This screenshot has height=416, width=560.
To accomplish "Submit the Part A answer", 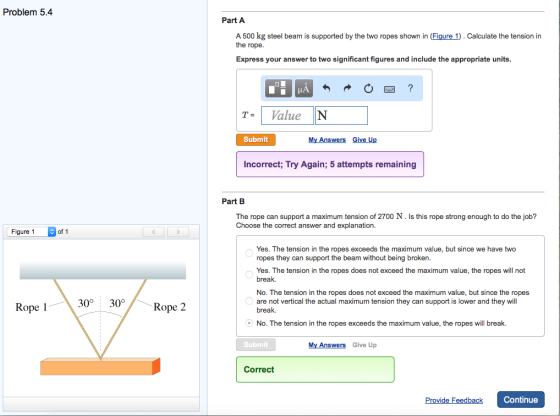I will (256, 140).
